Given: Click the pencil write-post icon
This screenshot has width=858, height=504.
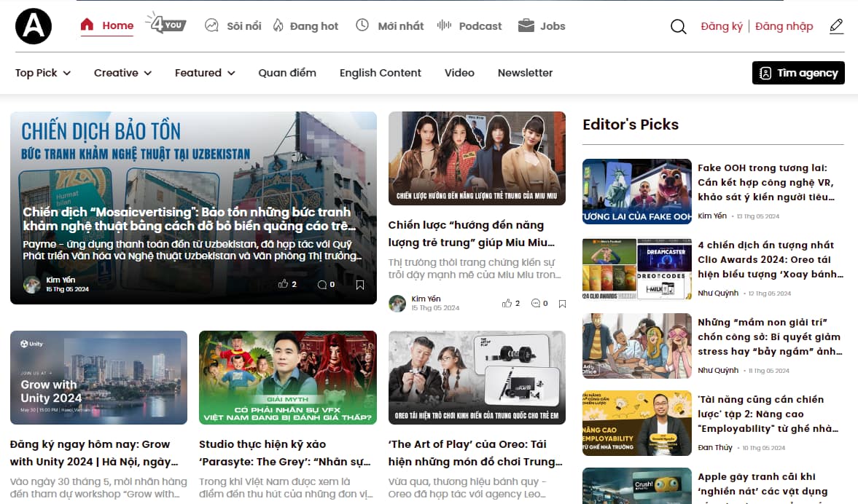Looking at the screenshot, I should [836, 26].
